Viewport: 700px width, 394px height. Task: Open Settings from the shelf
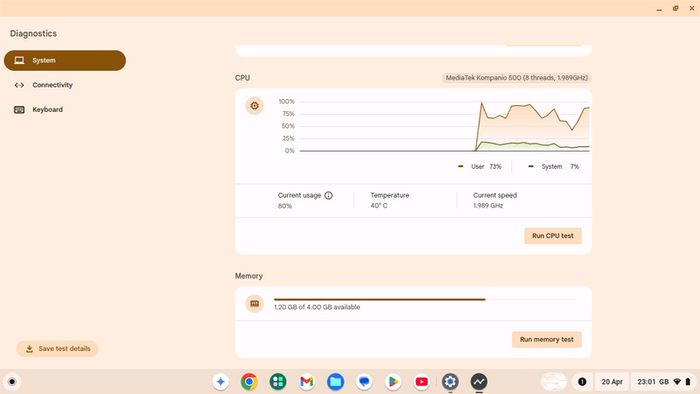point(450,382)
